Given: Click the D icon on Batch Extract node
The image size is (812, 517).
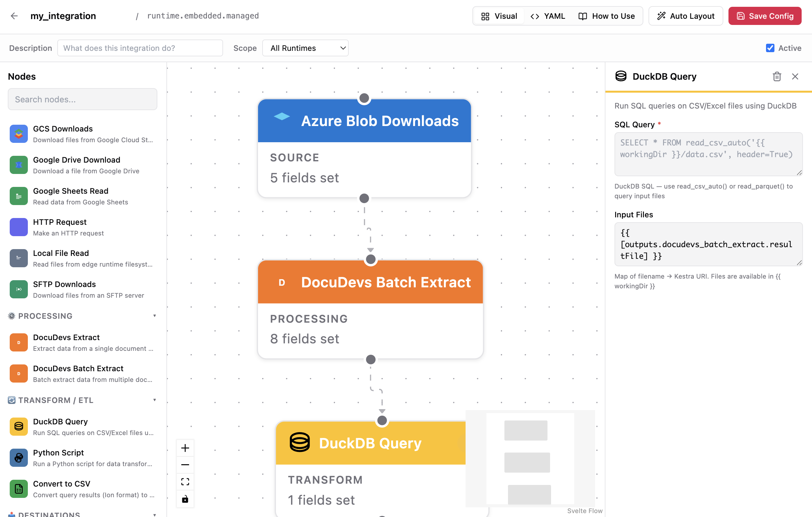Looking at the screenshot, I should click(x=282, y=282).
